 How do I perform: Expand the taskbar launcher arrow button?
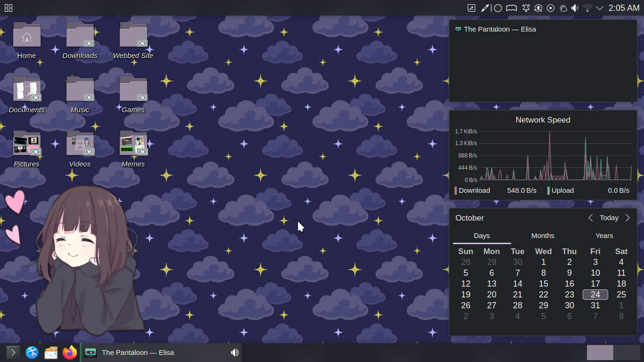pos(13,353)
